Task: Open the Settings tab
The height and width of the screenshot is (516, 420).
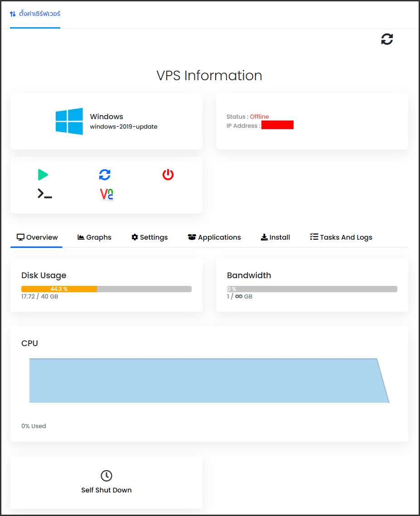Action: point(149,237)
